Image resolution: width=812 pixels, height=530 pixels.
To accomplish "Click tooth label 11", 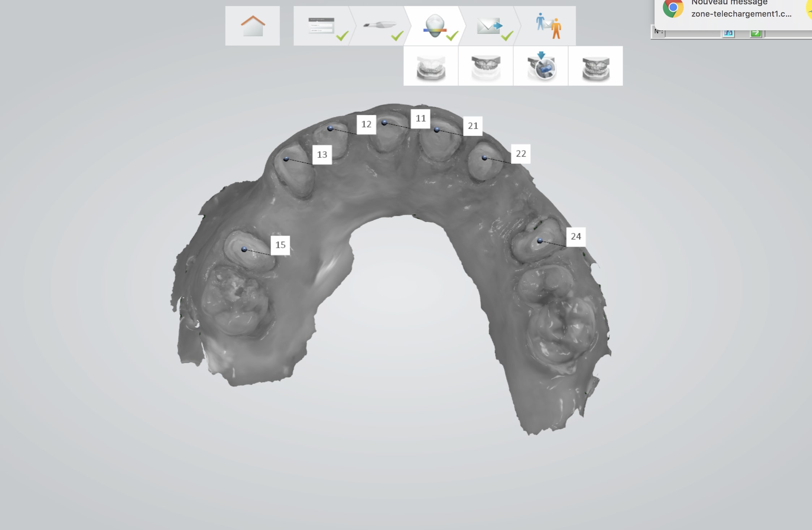I will (x=420, y=119).
